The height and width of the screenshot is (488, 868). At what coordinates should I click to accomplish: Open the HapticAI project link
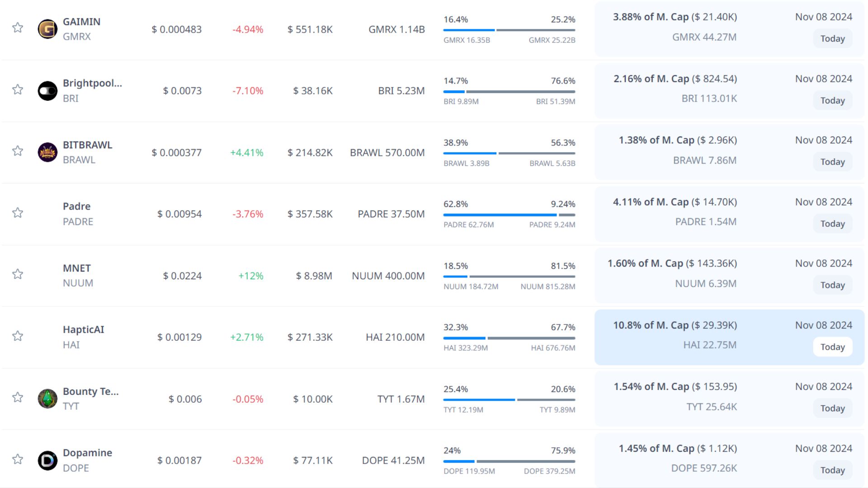pyautogui.click(x=83, y=329)
